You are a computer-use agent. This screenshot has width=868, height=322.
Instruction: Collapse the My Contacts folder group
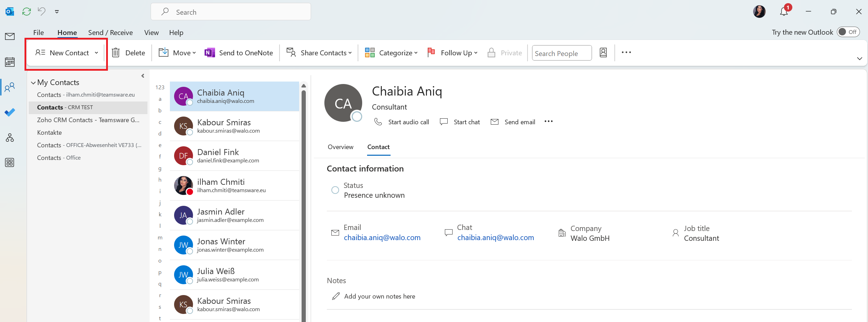(x=33, y=83)
